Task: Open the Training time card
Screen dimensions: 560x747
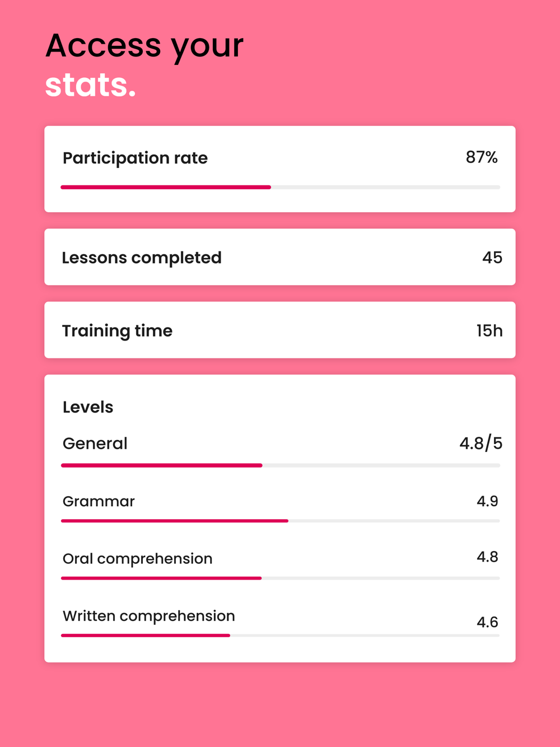Action: coord(280,330)
